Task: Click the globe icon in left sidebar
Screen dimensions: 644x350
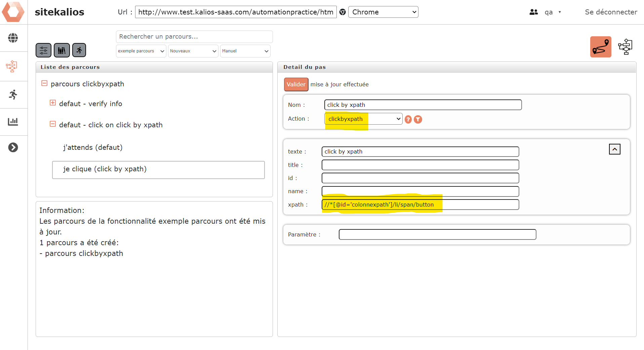Action: [13, 38]
